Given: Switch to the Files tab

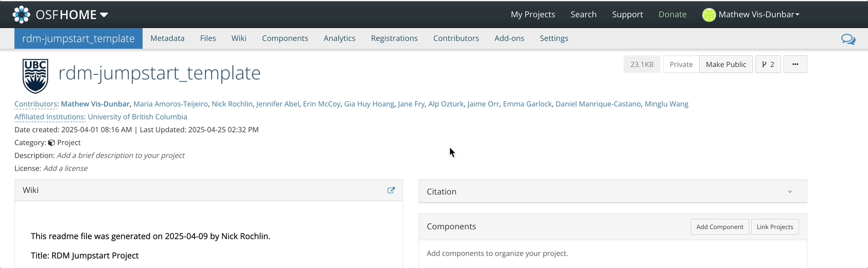Looking at the screenshot, I should point(208,39).
